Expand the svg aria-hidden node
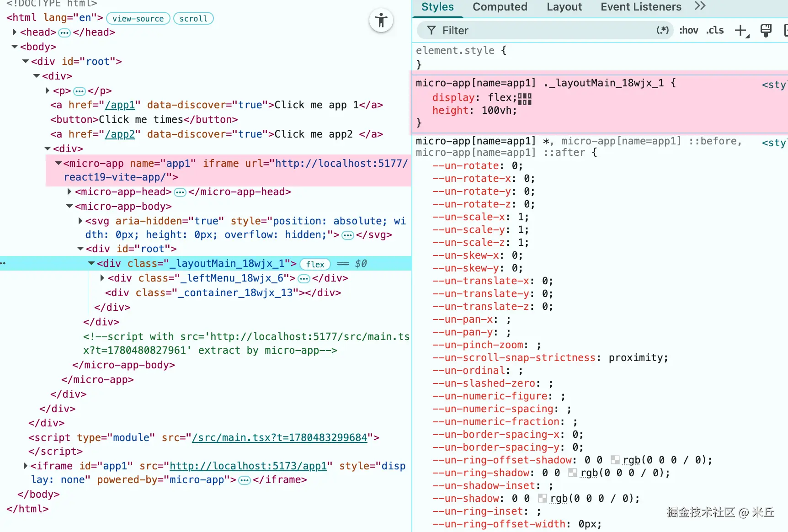 coord(80,221)
